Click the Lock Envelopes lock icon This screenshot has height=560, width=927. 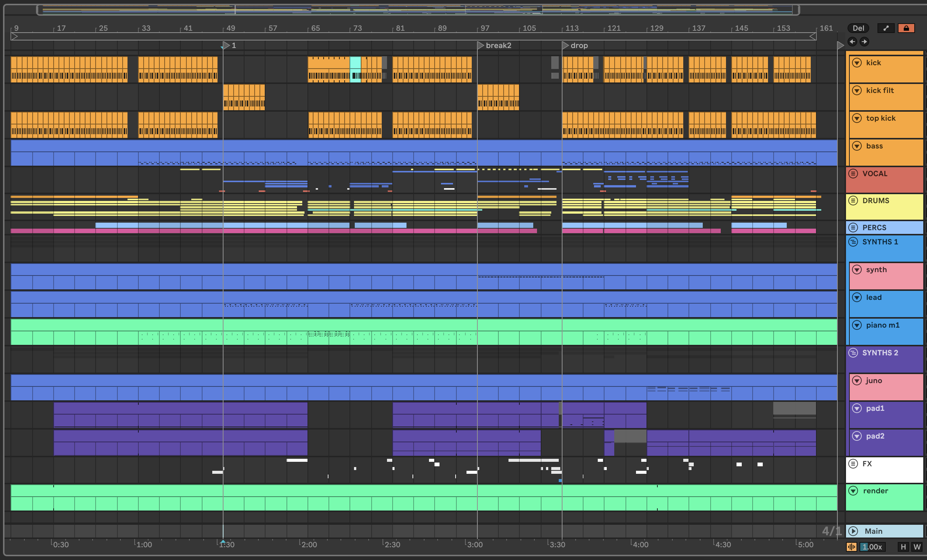(x=906, y=28)
